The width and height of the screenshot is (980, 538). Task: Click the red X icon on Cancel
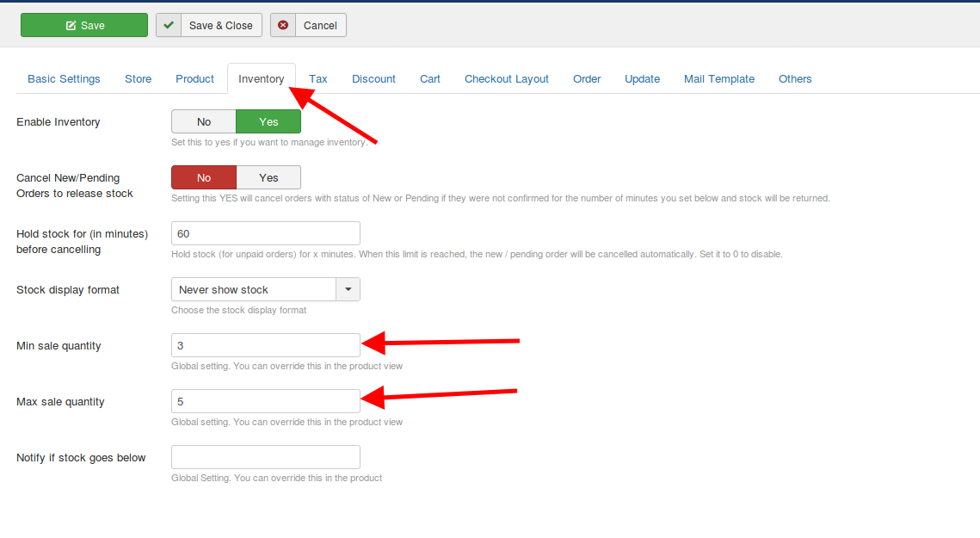click(x=283, y=25)
